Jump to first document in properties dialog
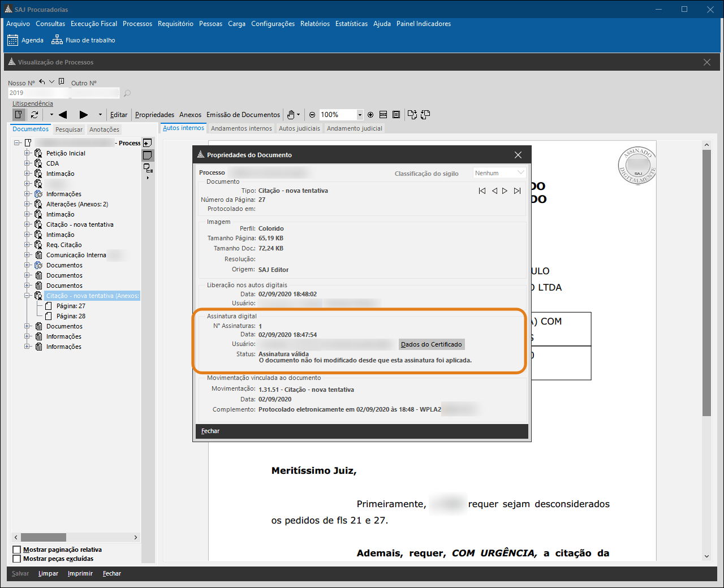The height and width of the screenshot is (588, 724). pos(482,191)
